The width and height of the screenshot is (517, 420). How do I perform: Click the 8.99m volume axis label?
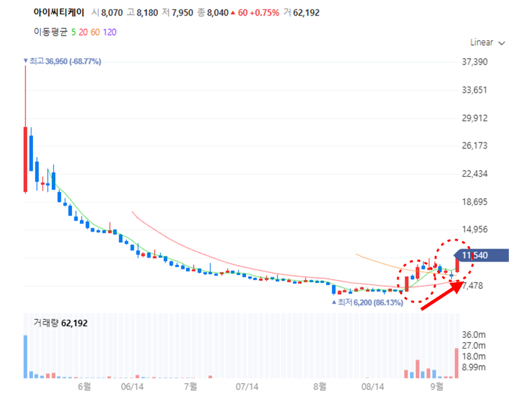tap(473, 367)
